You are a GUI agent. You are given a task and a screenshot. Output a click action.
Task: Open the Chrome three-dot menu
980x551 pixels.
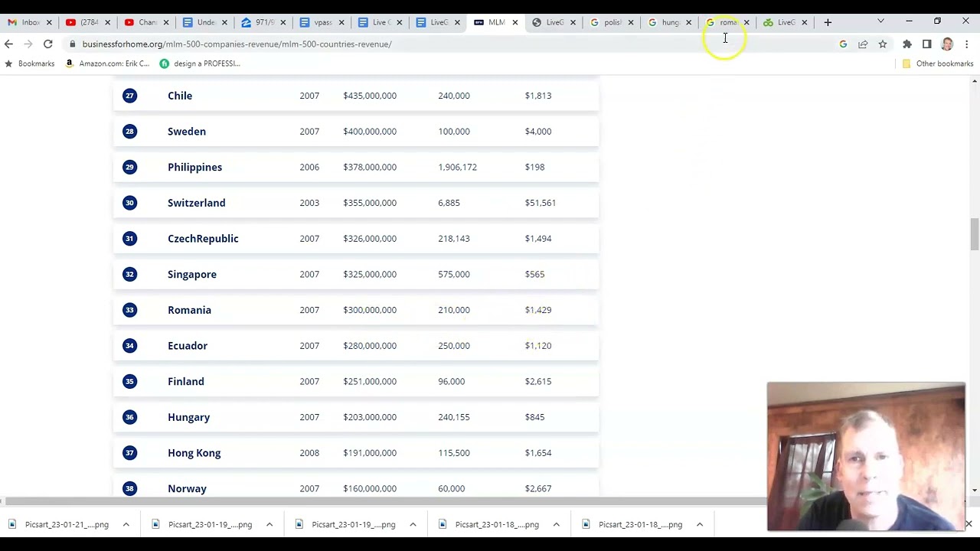pyautogui.click(x=967, y=44)
